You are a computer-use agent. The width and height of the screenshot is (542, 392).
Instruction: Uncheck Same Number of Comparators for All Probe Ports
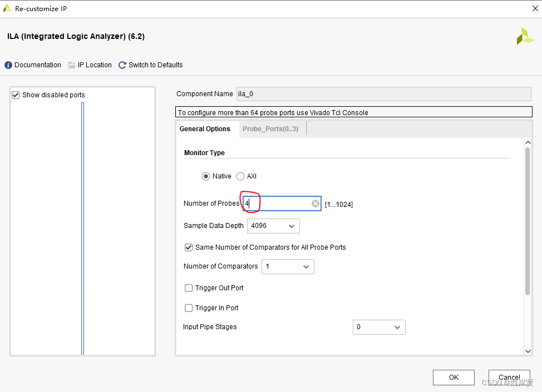pyautogui.click(x=189, y=247)
